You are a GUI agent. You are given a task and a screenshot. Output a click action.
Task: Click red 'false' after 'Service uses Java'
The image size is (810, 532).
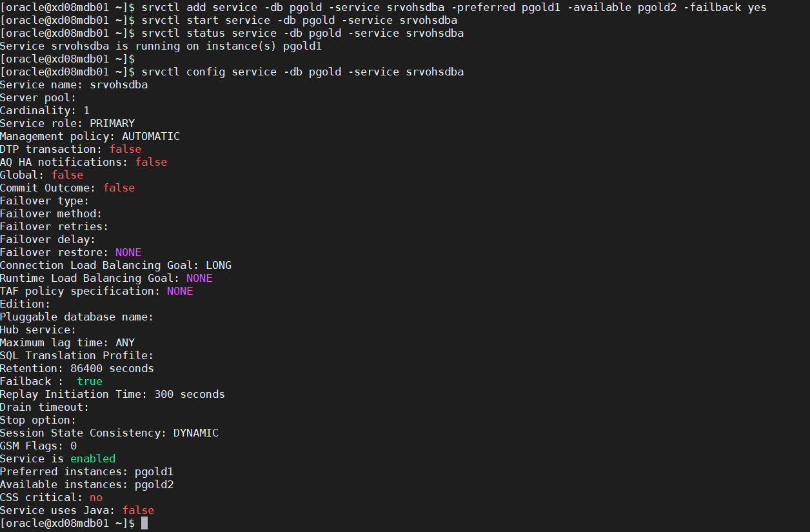point(138,510)
